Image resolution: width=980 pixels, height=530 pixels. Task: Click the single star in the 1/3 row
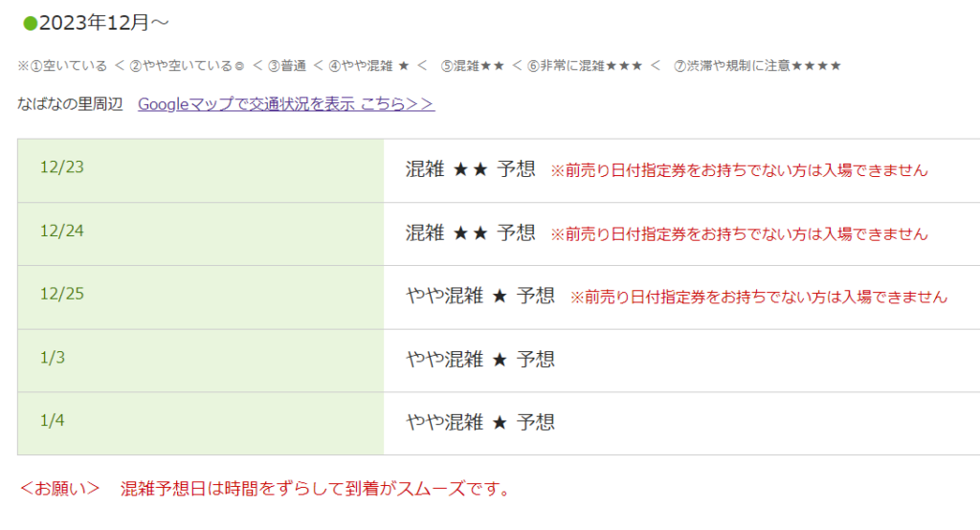click(499, 360)
